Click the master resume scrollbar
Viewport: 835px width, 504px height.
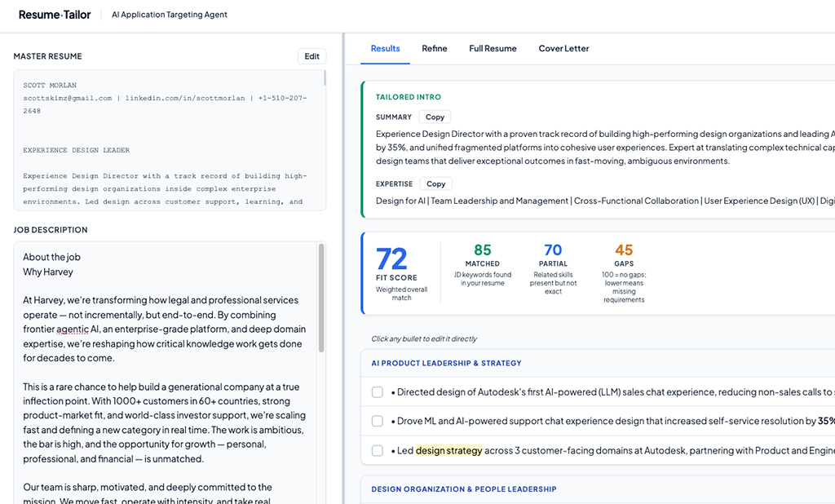point(325,77)
